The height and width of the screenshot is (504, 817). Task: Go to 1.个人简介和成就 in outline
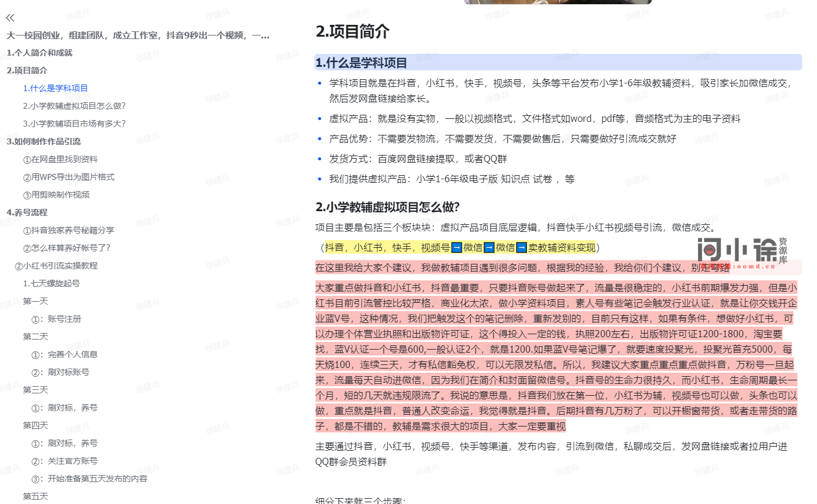point(40,53)
